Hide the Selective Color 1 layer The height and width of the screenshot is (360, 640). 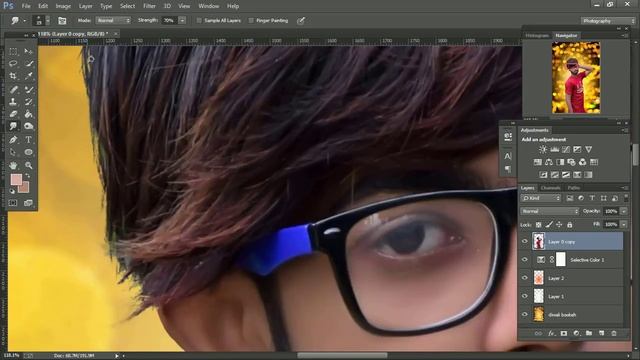coord(525,260)
